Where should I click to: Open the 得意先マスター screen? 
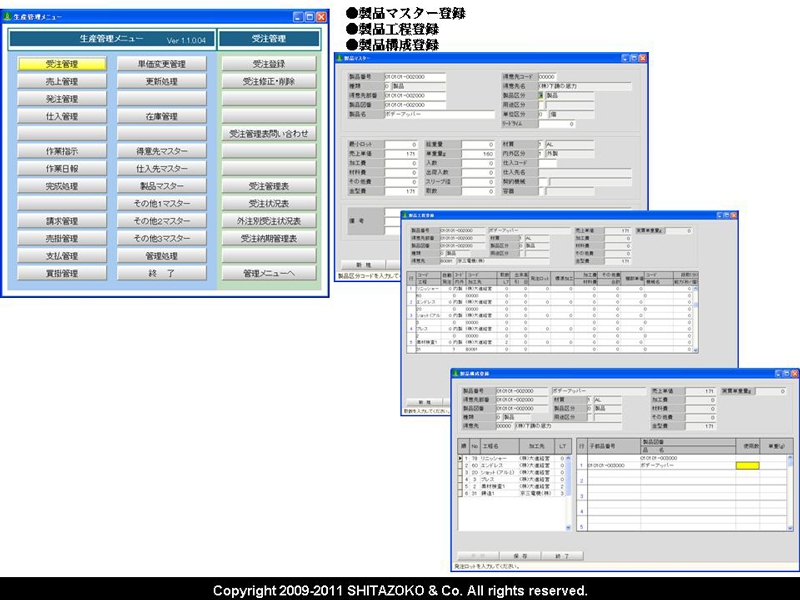(162, 151)
